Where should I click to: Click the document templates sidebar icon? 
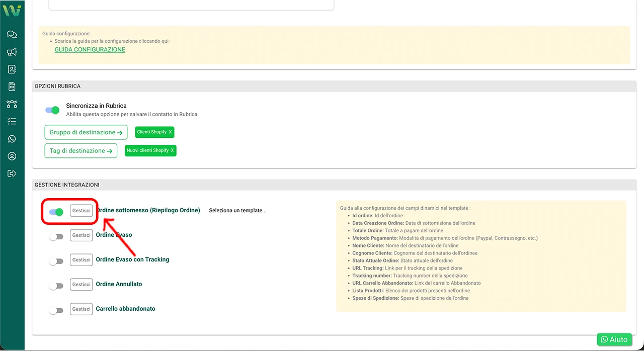[12, 87]
